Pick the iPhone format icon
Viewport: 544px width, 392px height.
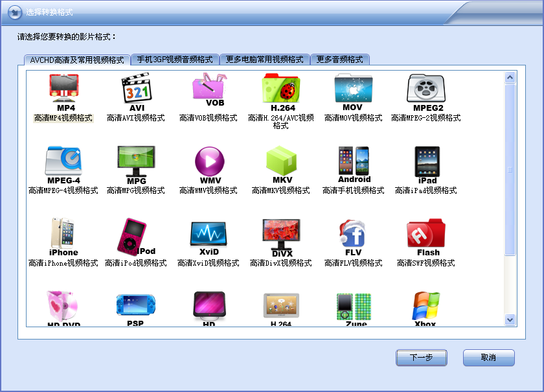pyautogui.click(x=63, y=233)
